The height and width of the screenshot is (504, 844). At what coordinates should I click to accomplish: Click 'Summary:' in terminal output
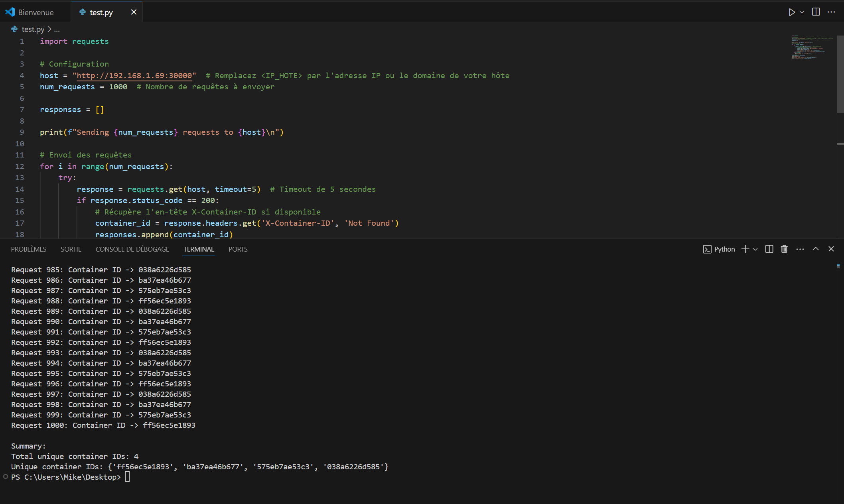(28, 446)
